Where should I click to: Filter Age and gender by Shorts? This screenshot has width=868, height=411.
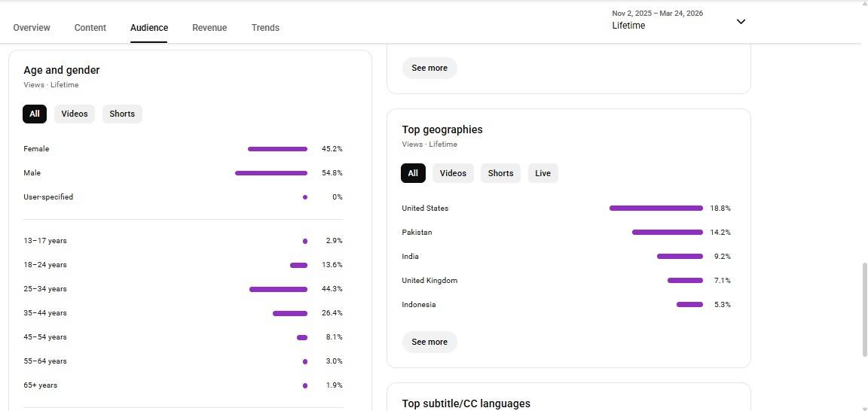pyautogui.click(x=122, y=114)
